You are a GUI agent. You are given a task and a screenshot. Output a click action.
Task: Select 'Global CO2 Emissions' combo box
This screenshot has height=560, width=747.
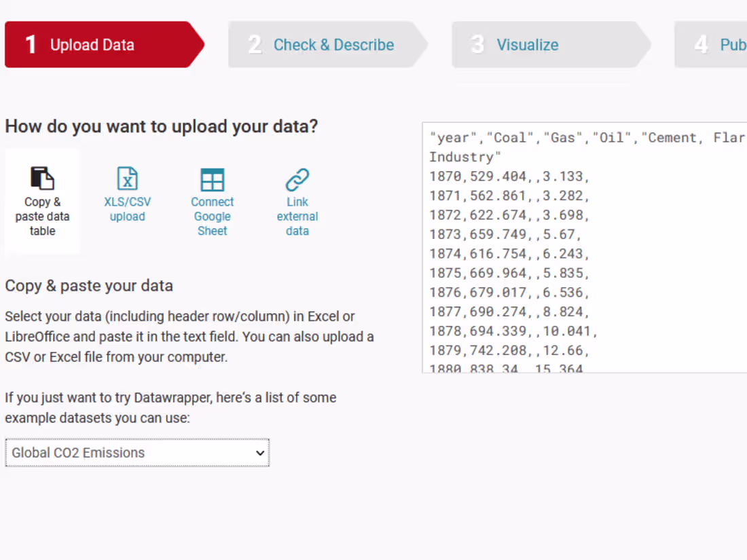136,453
